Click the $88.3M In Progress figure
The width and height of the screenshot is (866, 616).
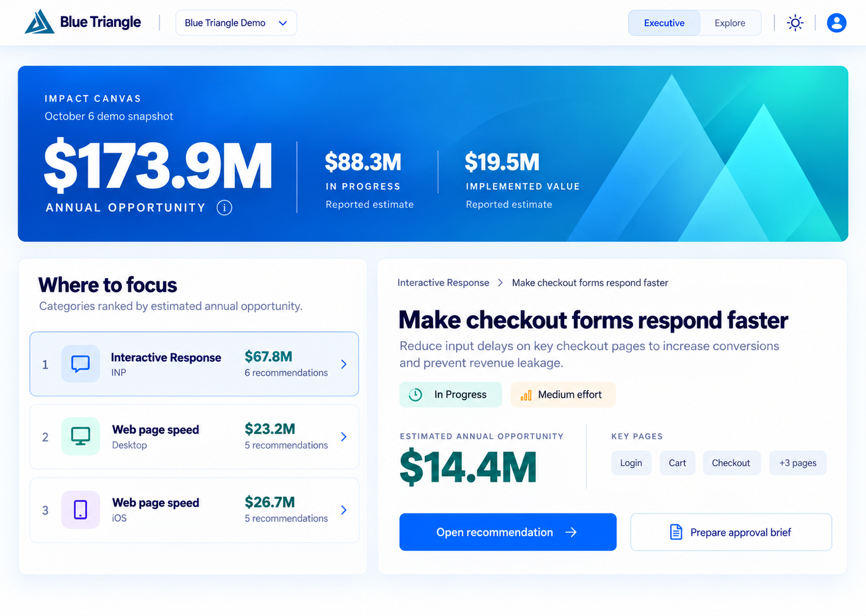click(x=363, y=162)
